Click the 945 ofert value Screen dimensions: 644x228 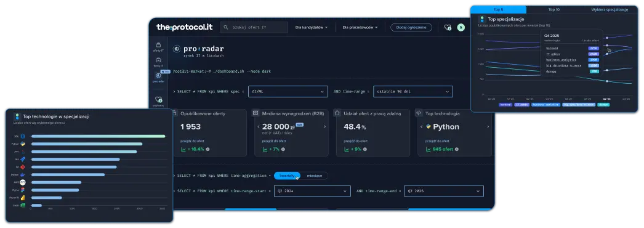(443, 149)
